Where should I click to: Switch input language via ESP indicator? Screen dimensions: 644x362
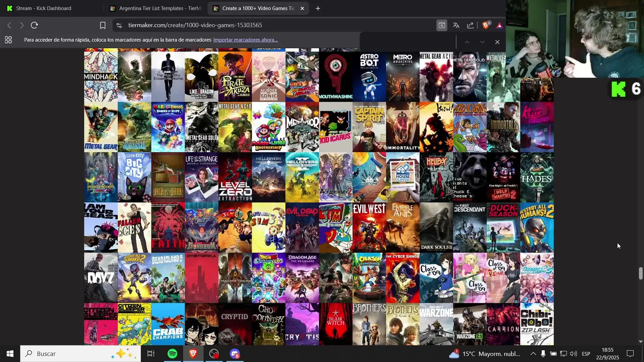pos(586,354)
